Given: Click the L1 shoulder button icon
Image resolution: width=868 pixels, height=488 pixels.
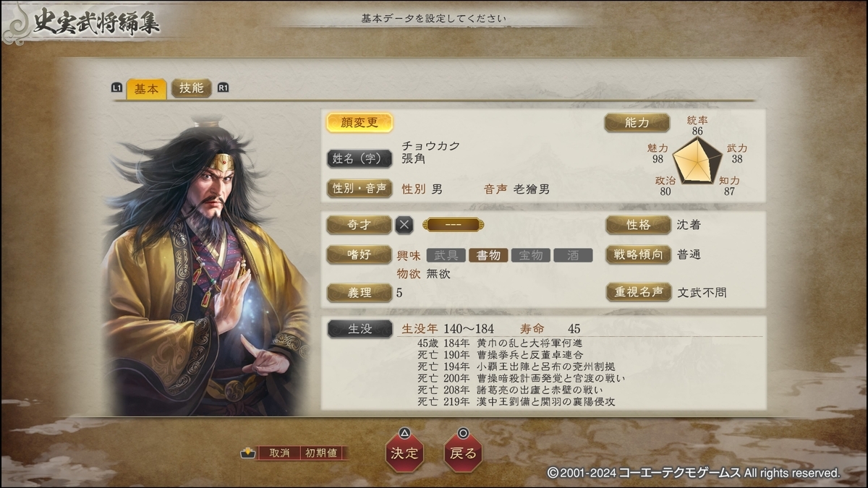Looking at the screenshot, I should tap(117, 88).
